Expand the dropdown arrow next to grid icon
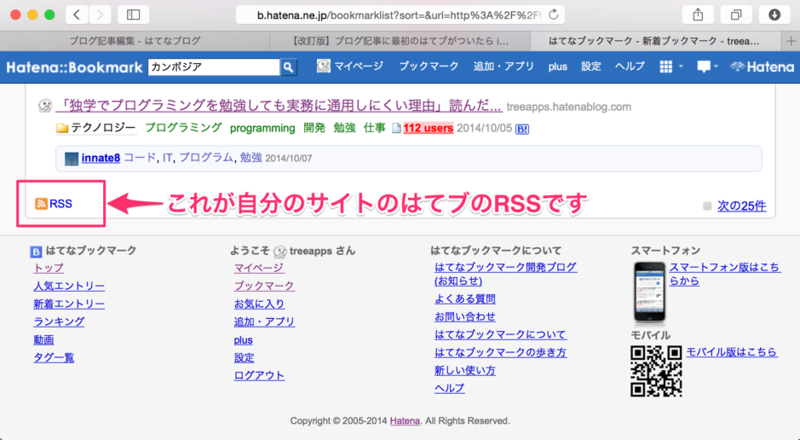The height and width of the screenshot is (440, 800). [681, 66]
